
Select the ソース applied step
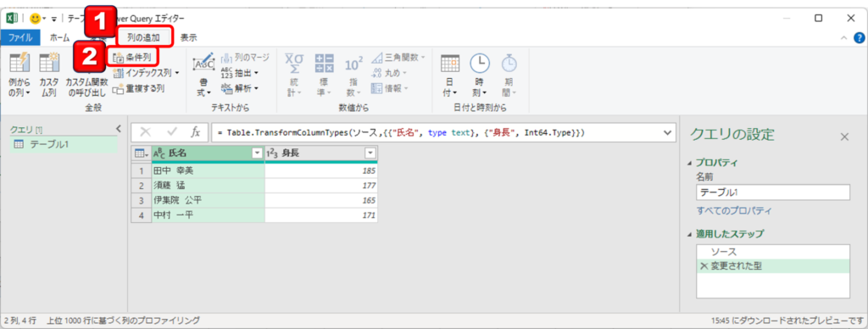click(773, 252)
